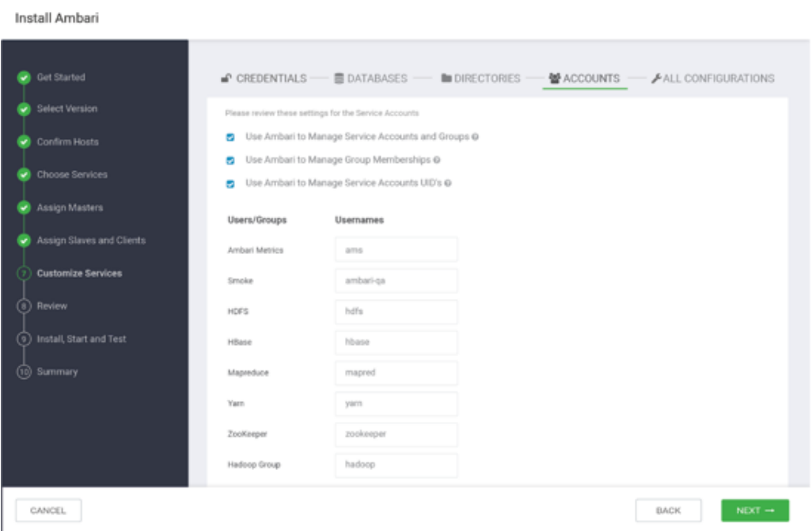Screen dimensions: 812x531
Task: Click the 'Please review these settings' text
Action: 322,113
